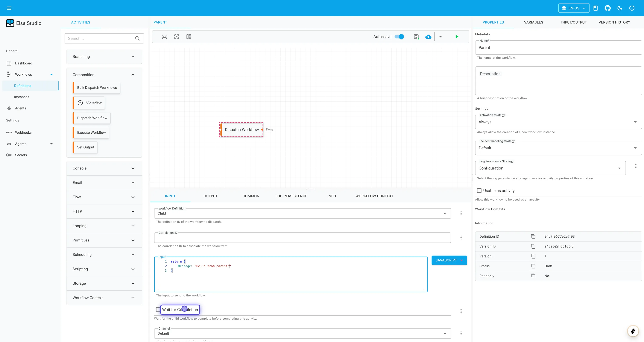Expand the Console activity category
The width and height of the screenshot is (644, 342).
pyautogui.click(x=104, y=168)
